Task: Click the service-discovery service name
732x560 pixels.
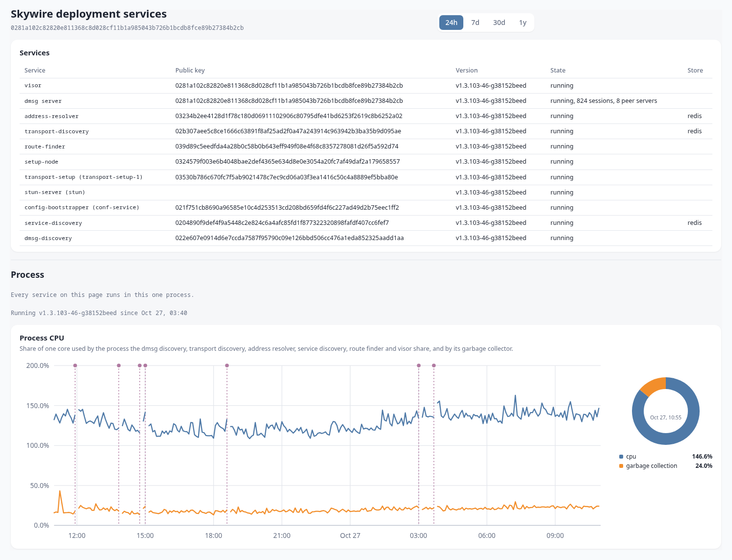Action: click(x=53, y=223)
